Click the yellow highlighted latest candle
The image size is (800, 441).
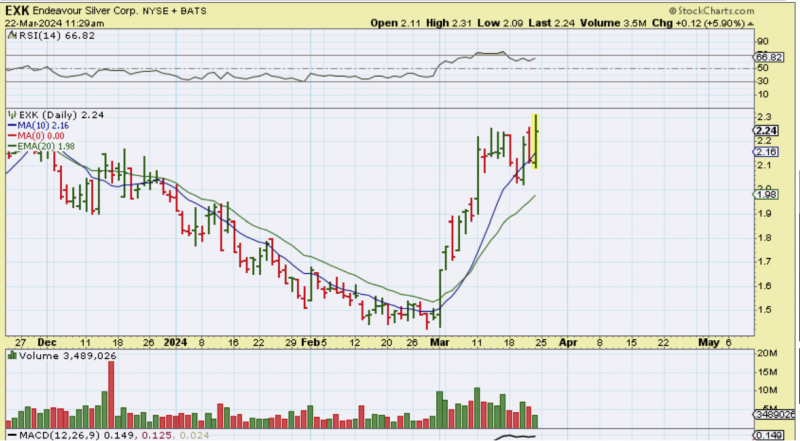[x=536, y=140]
